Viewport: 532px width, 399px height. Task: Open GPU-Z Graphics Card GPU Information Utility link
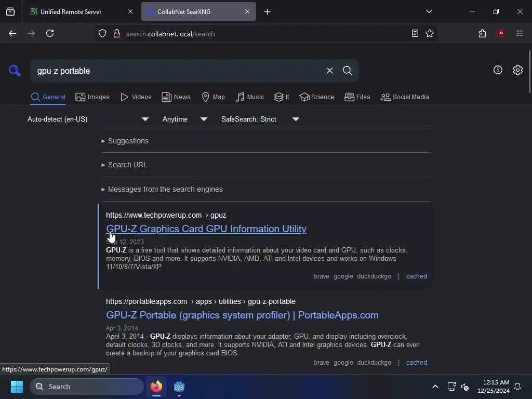pos(206,229)
